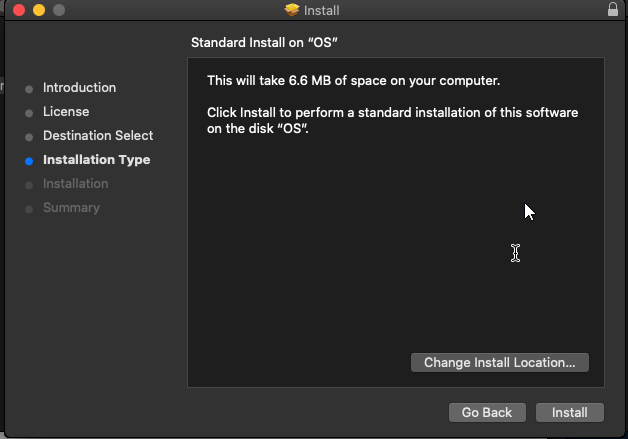
Task: Select the License step label
Action: pos(66,112)
